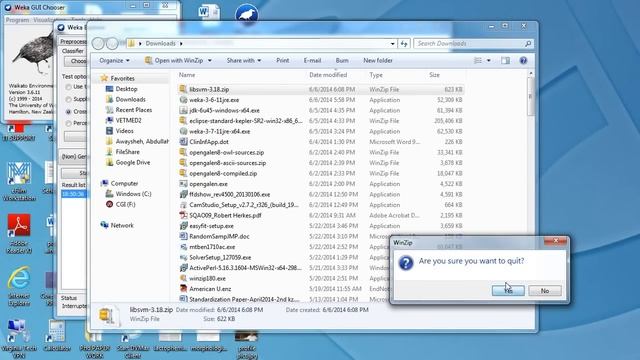The image size is (640, 360).
Task: Select Cross-validation radio in Weka Explorer
Action: point(68,111)
